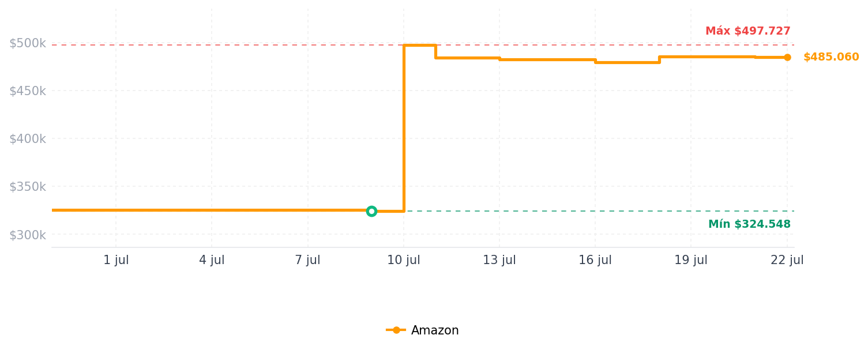Select the 16 jul axis label
868x350 pixels.
pos(595,260)
